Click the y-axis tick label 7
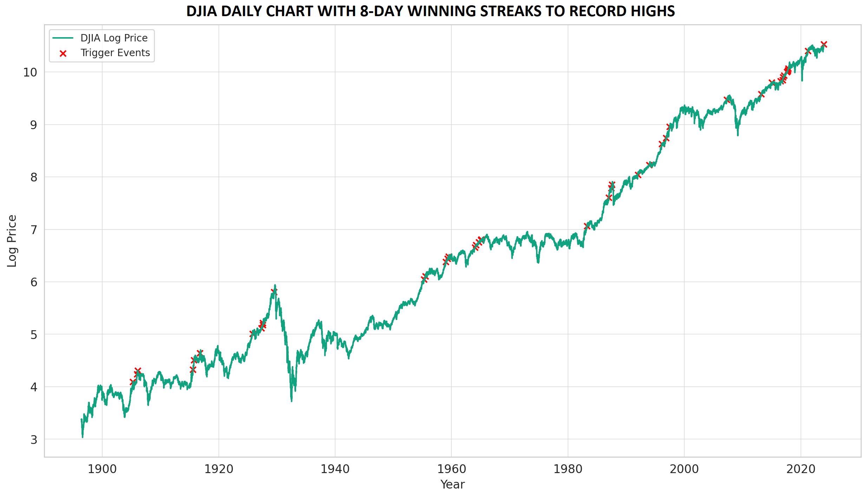This screenshot has width=868, height=498. click(x=34, y=230)
